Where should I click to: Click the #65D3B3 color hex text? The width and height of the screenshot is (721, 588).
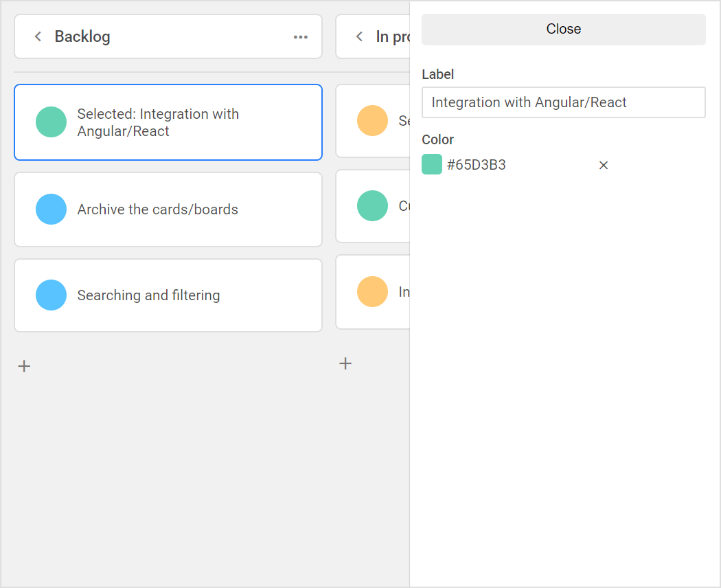(x=477, y=165)
